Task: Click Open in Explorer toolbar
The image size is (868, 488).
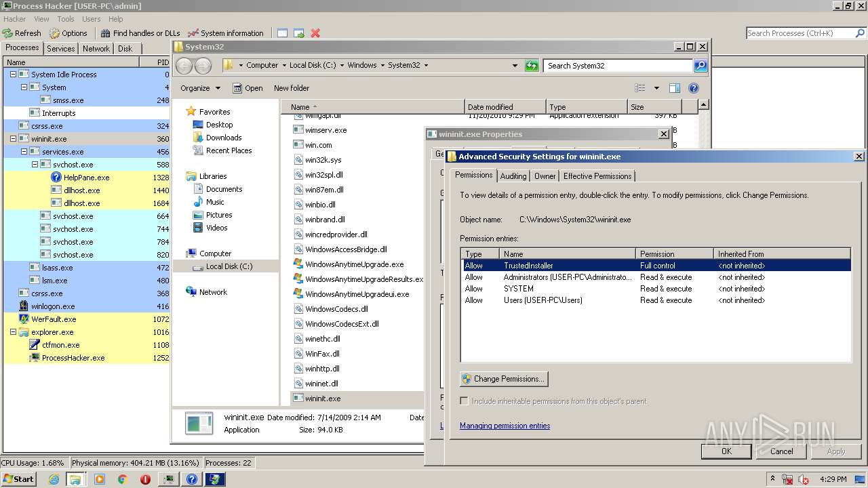Action: click(x=248, y=88)
